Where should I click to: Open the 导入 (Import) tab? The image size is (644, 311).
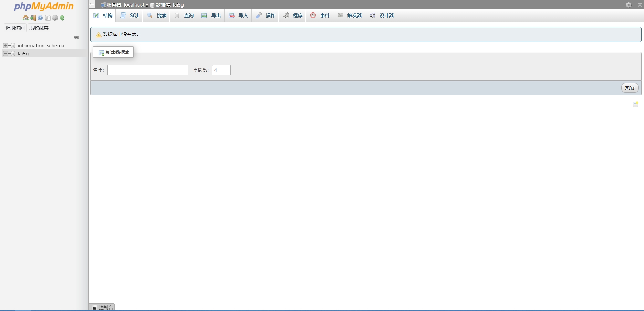[238, 15]
